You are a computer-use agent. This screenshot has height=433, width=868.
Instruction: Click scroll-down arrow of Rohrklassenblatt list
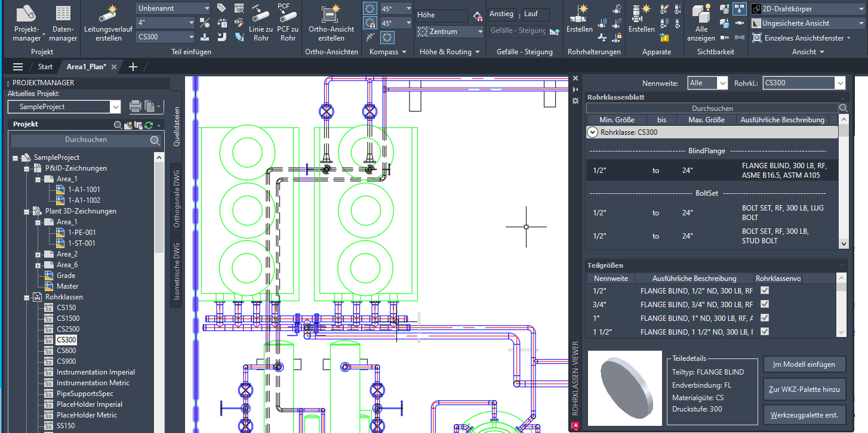pos(843,243)
